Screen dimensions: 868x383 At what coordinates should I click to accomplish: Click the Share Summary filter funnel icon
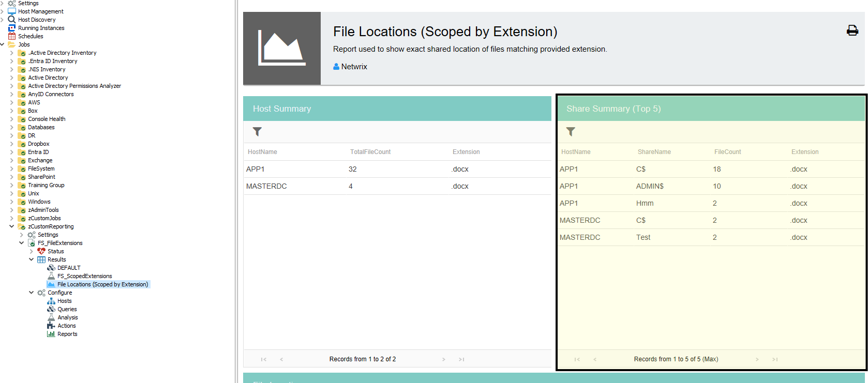click(x=571, y=132)
